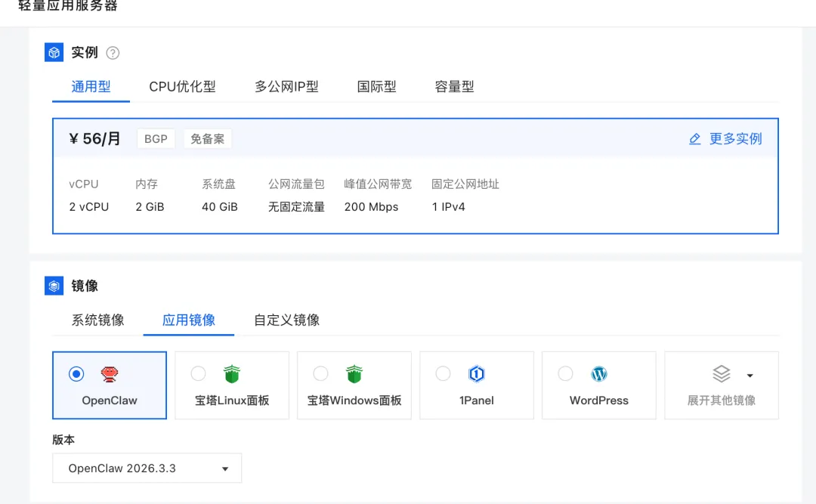Switch to the 国际型 tab
Screen dimensions: 816x504
point(377,86)
